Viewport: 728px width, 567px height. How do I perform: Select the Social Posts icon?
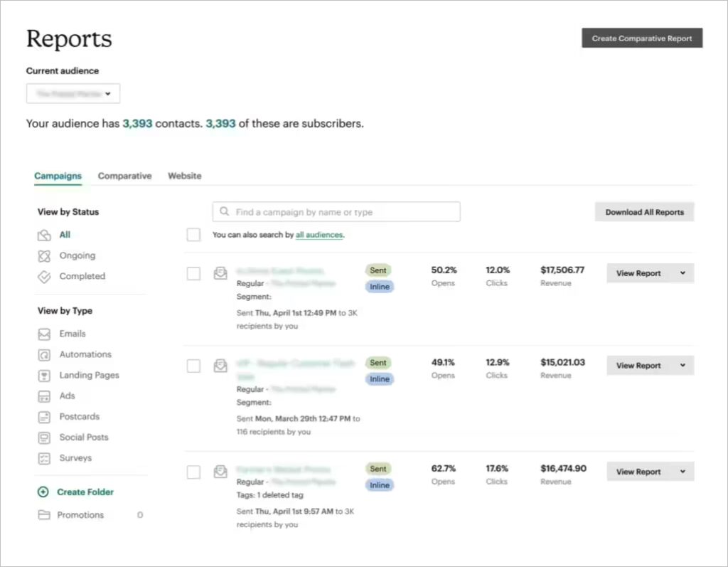pos(43,437)
